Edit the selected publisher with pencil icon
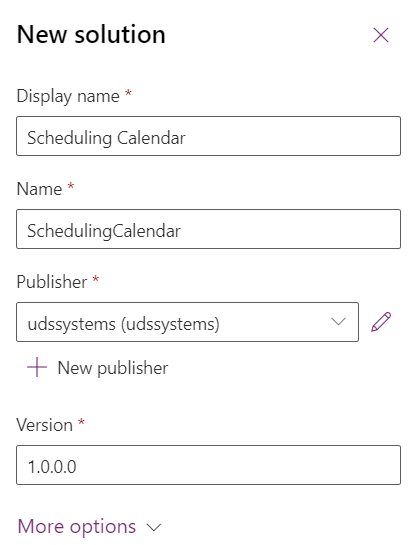The width and height of the screenshot is (416, 545). point(381,322)
